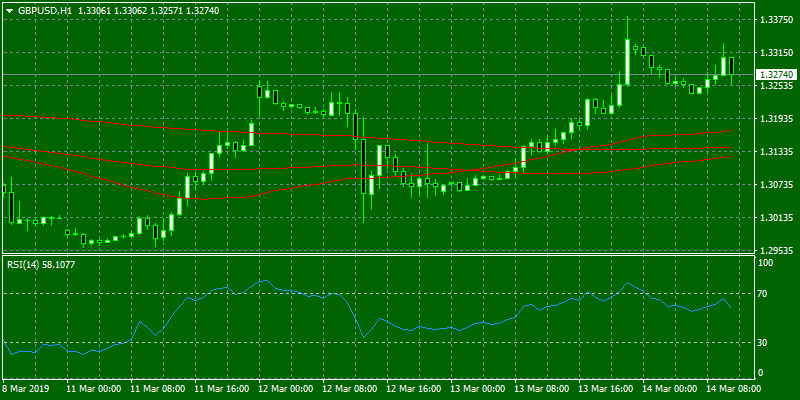Click price scale value 1.33750
The width and height of the screenshot is (800, 400).
click(776, 20)
